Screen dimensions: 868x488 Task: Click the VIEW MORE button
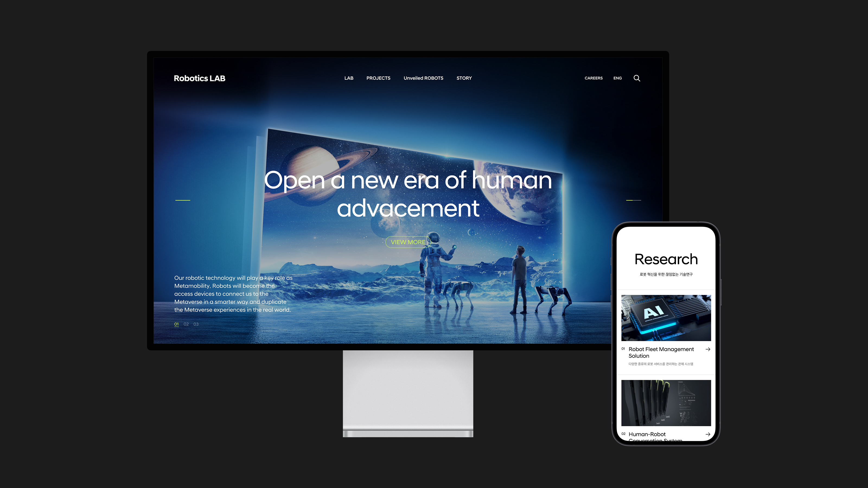click(408, 241)
